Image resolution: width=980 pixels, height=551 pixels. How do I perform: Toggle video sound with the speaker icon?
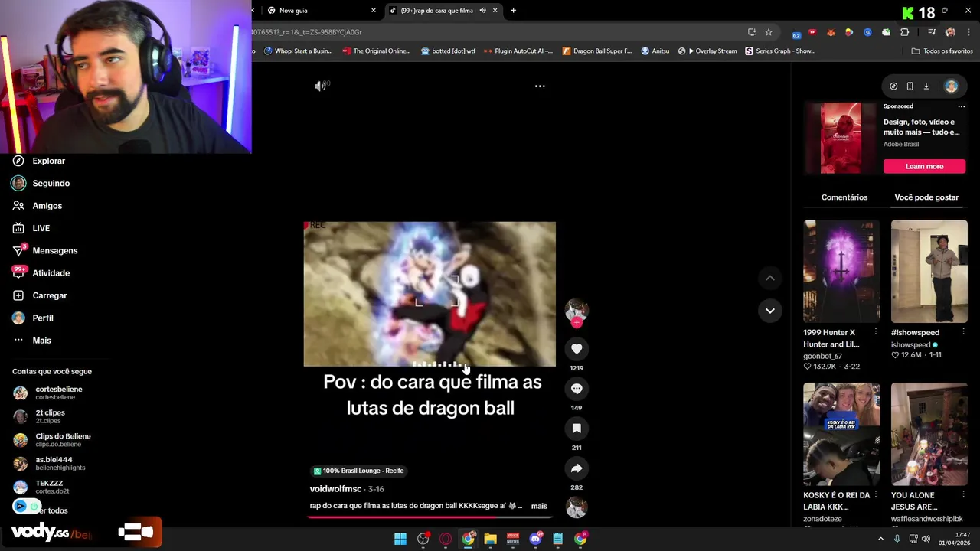point(320,86)
